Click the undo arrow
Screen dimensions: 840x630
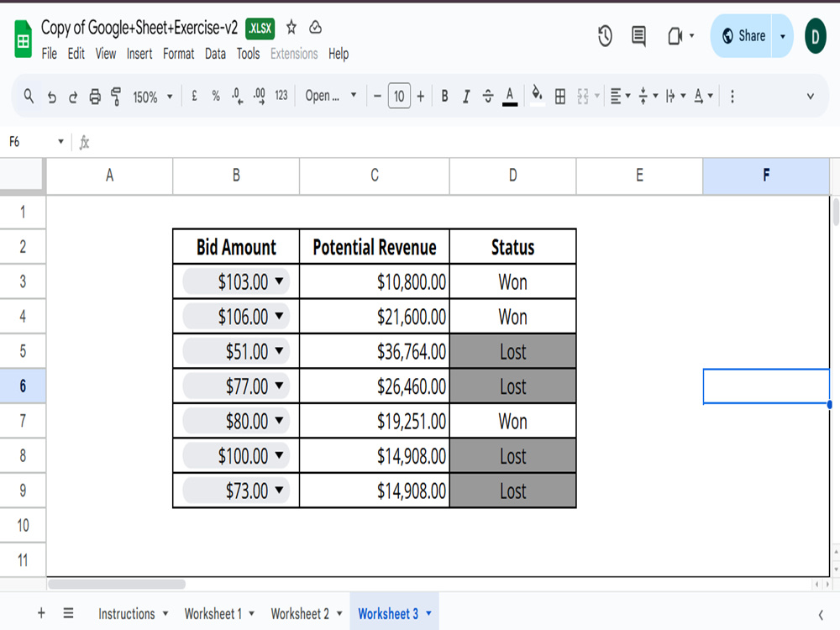click(51, 97)
